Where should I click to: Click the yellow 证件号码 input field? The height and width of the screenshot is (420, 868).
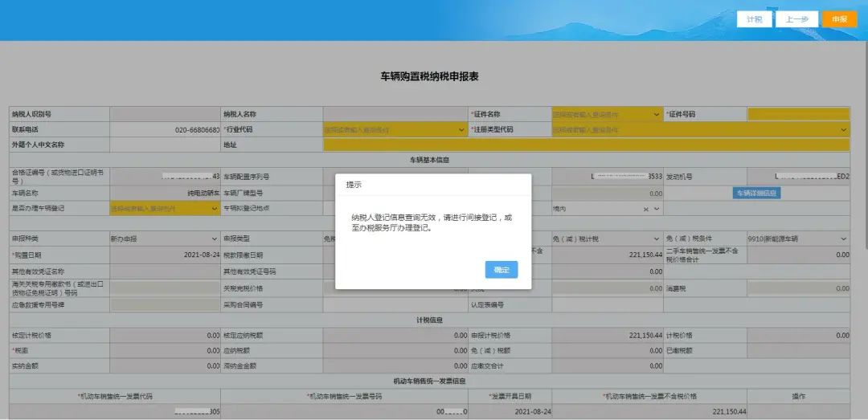coord(799,115)
